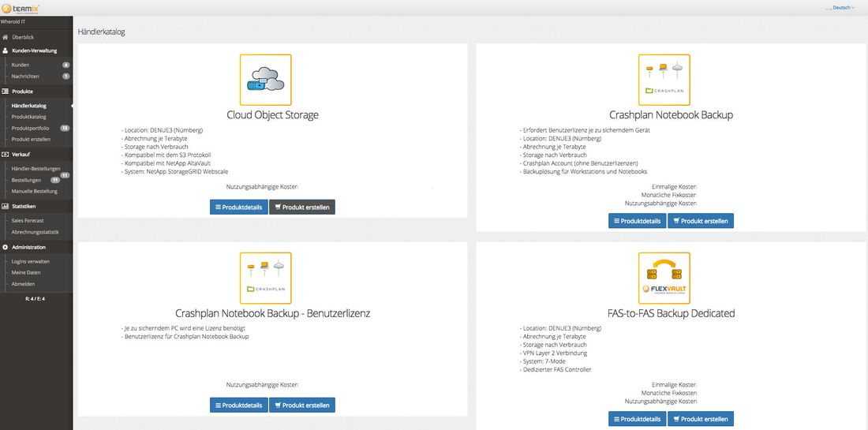Open Logins verwalten in the sidebar
The image size is (868, 430).
[31, 261]
